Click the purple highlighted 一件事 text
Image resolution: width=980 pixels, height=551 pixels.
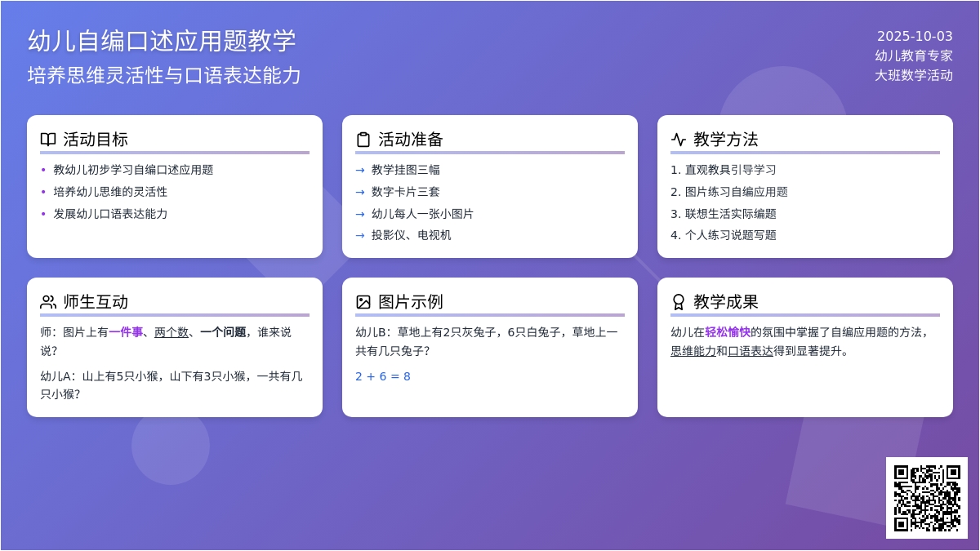pos(126,332)
